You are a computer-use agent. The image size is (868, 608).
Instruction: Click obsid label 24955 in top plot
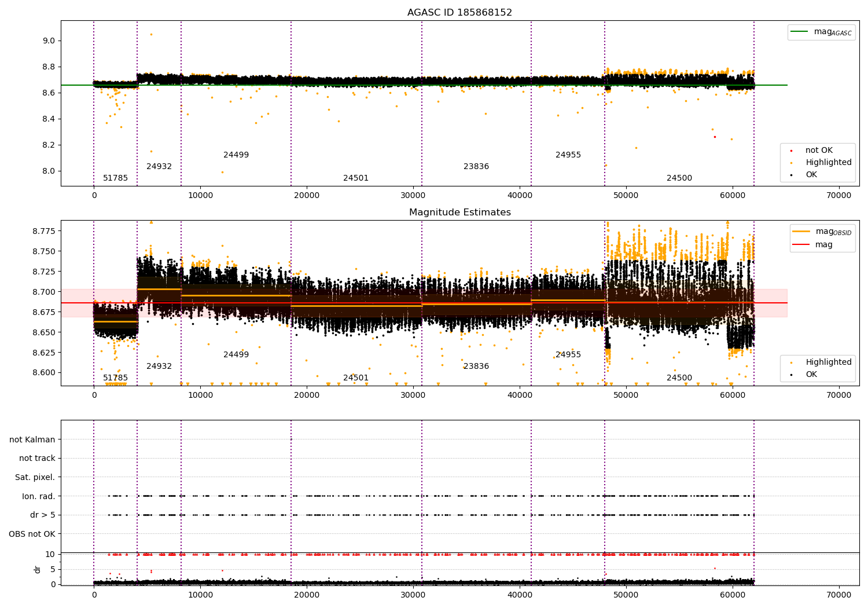[x=568, y=155]
